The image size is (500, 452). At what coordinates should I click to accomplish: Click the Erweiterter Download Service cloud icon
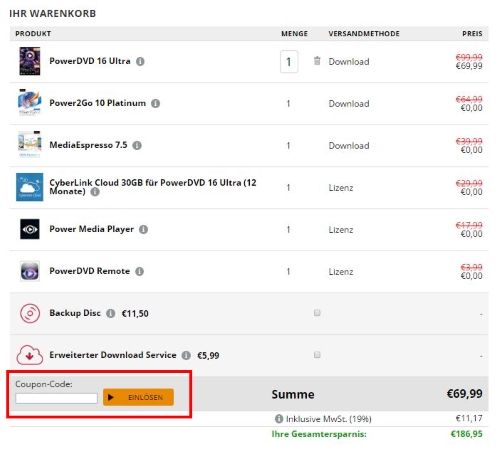30,355
